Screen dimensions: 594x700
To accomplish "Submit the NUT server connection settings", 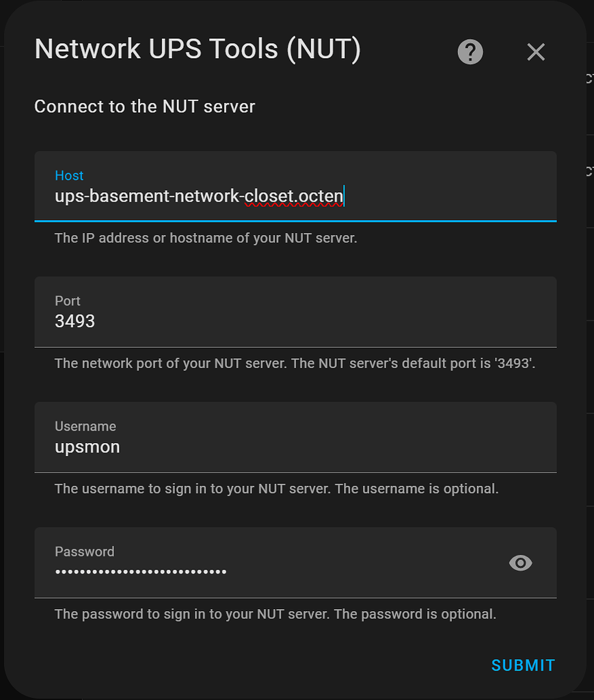I will tap(522, 664).
